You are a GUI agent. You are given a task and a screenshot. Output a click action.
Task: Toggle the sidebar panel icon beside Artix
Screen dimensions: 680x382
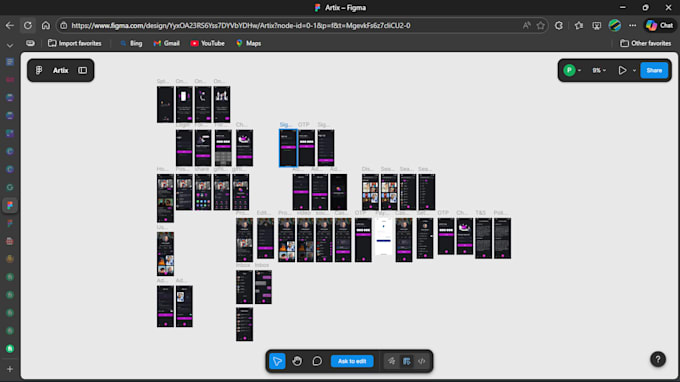point(82,70)
